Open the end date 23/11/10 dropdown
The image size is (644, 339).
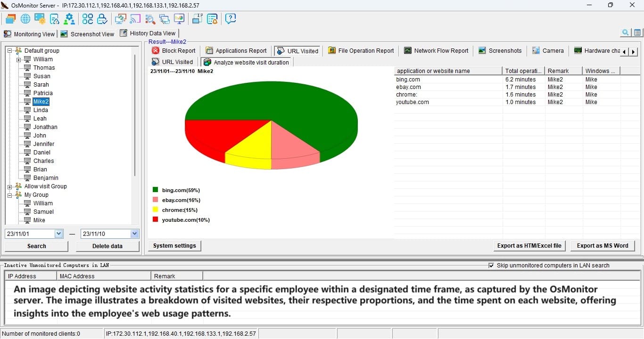(x=135, y=234)
